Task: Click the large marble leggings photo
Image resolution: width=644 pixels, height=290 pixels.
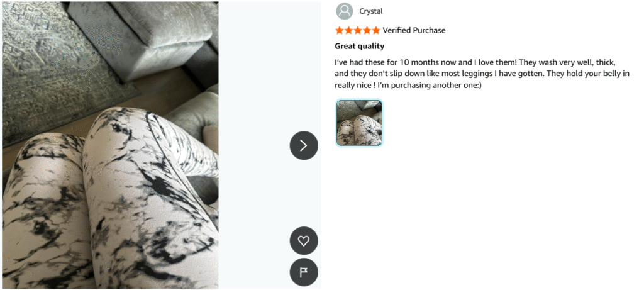Action: [111, 145]
